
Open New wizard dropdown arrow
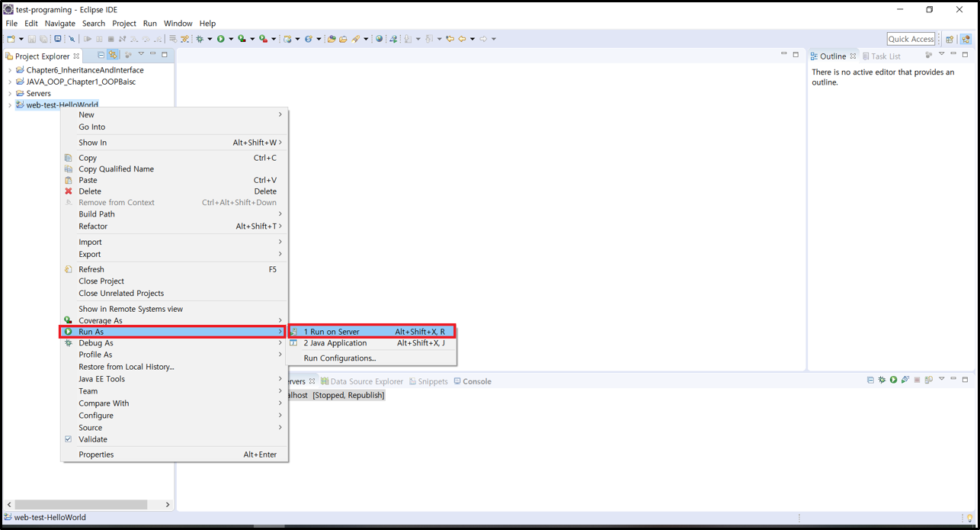21,39
